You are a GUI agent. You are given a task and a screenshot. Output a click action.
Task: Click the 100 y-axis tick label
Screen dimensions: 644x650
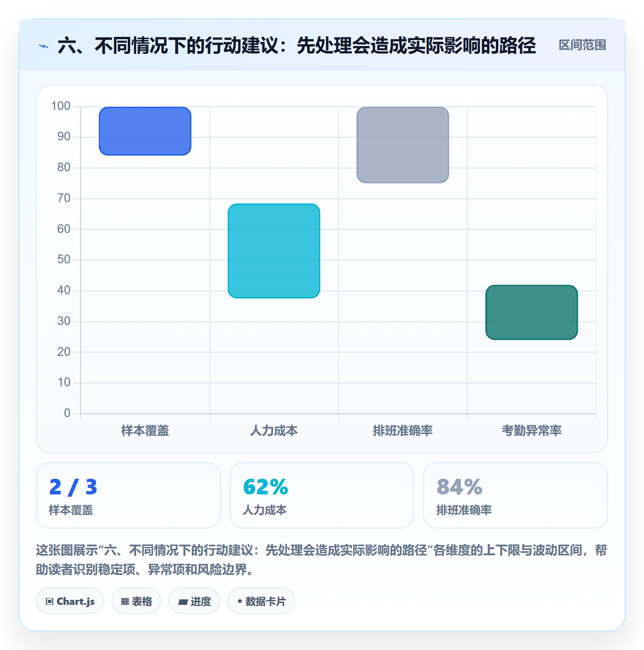click(61, 106)
